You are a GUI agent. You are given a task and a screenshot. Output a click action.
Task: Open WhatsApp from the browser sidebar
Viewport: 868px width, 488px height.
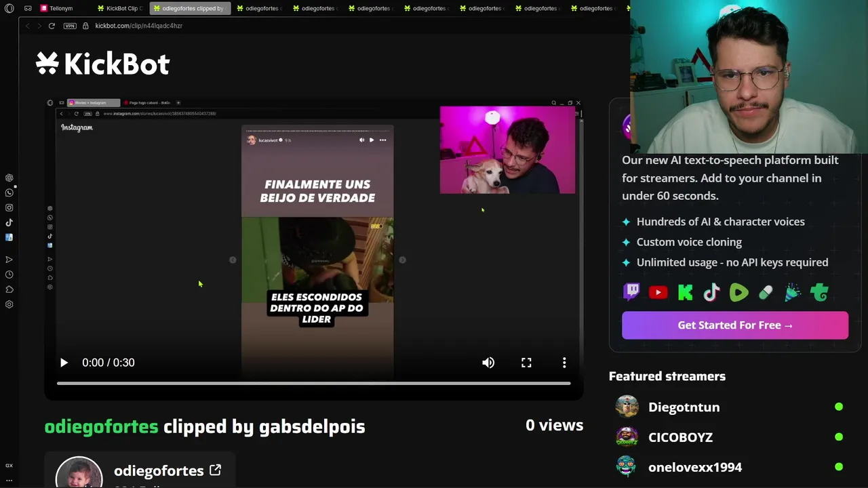pos(9,192)
